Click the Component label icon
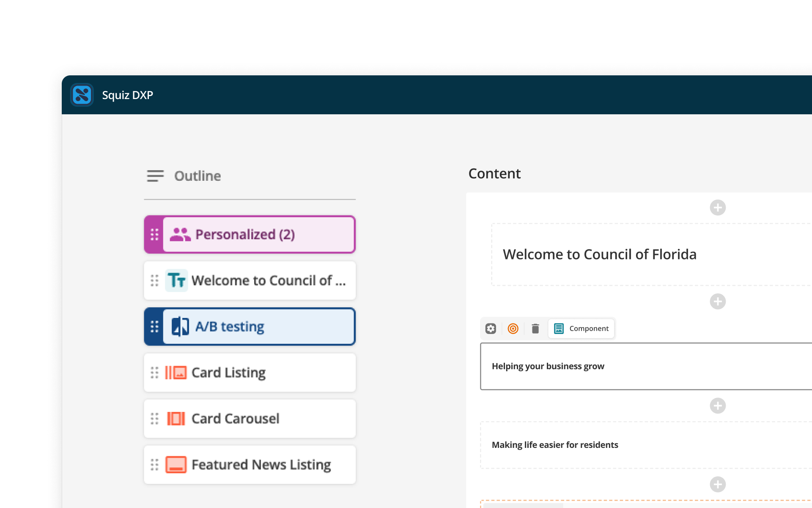This screenshot has width=812, height=508. (x=559, y=329)
